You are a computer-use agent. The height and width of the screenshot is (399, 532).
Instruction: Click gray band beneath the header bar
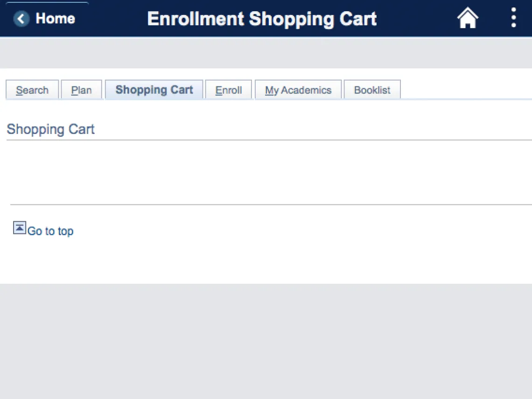[x=266, y=53]
